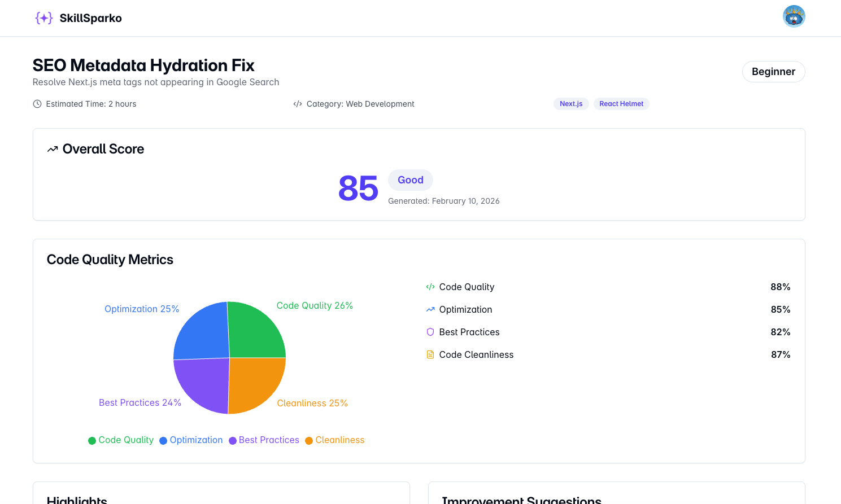Toggle the Code Quality legend dot
841x504 pixels.
point(92,440)
